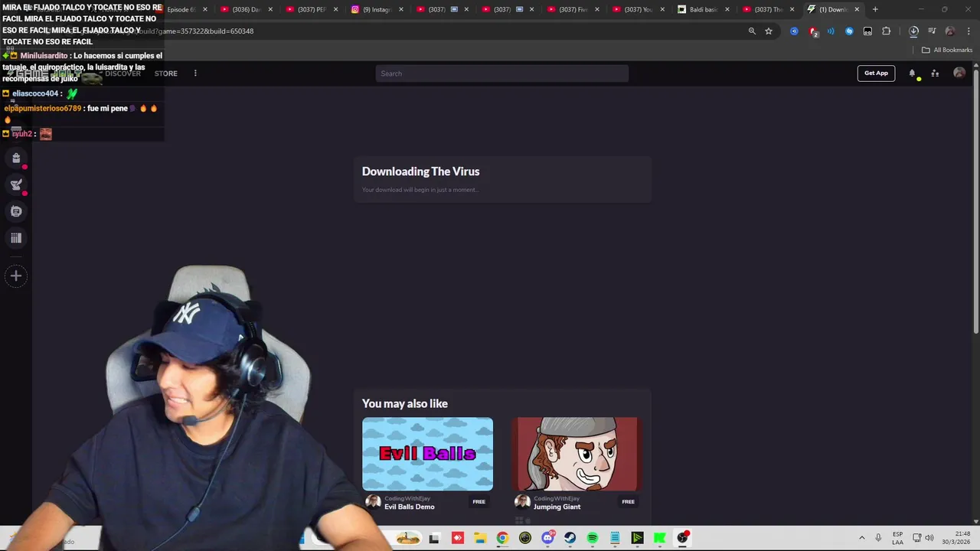Show hidden system tray icons
The width and height of the screenshot is (980, 551).
[x=861, y=538]
